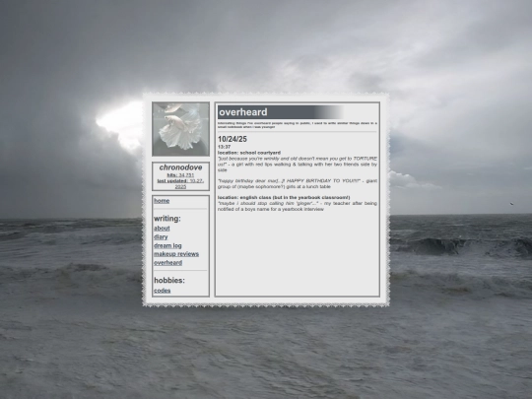Open the home link in the sidebar
The height and width of the screenshot is (399, 532).
tap(162, 201)
